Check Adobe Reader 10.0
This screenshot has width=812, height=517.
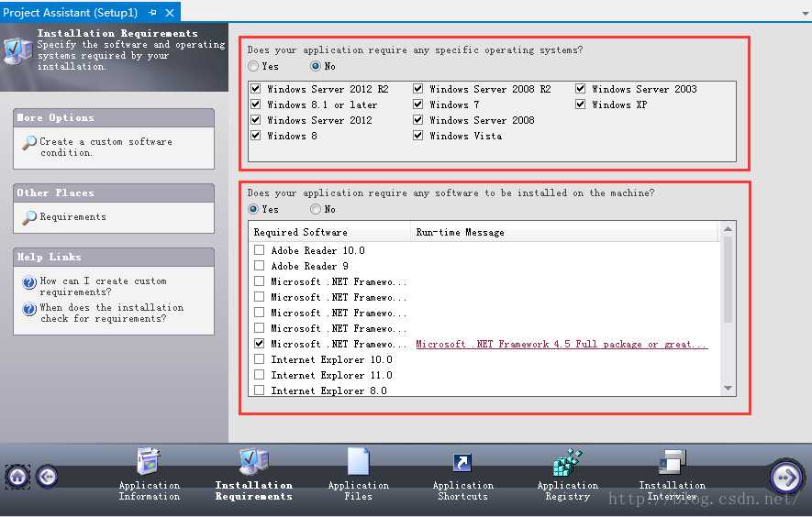point(260,250)
